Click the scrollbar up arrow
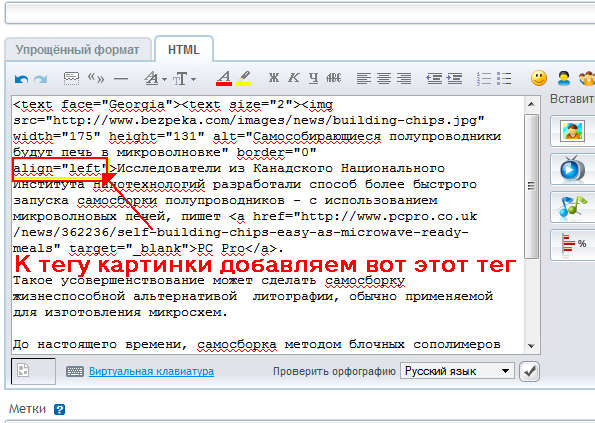Image resolution: width=595 pixels, height=423 pixels. click(531, 104)
